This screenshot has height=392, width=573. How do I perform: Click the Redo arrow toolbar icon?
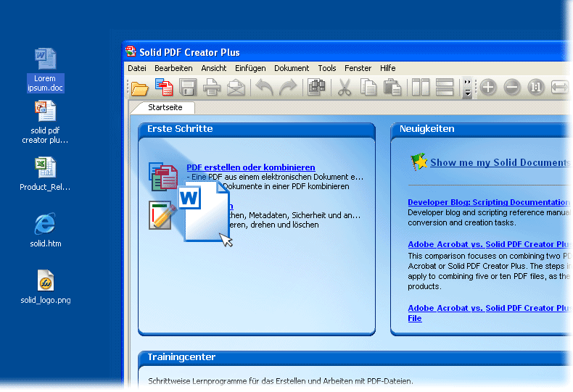coord(288,88)
